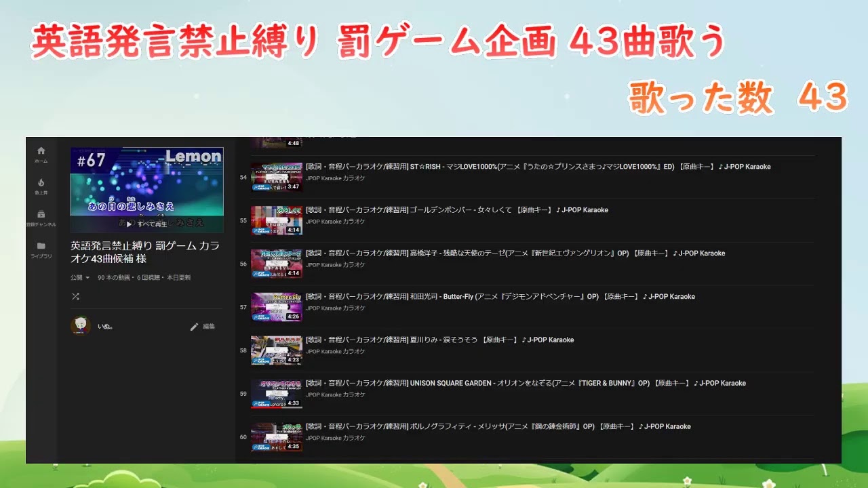The image size is (868, 488).
Task: Open video thumbnail for マジLOVE1000%
Action: point(277,177)
